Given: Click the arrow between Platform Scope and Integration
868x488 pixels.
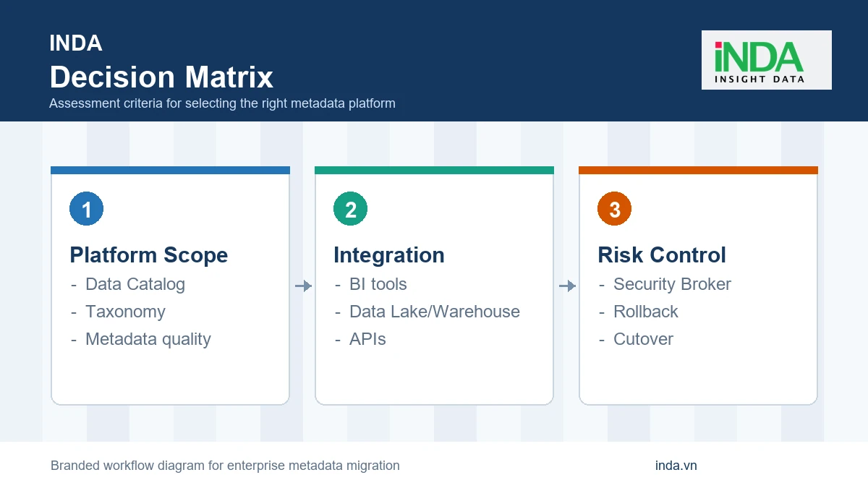Looking at the screenshot, I should click(303, 286).
